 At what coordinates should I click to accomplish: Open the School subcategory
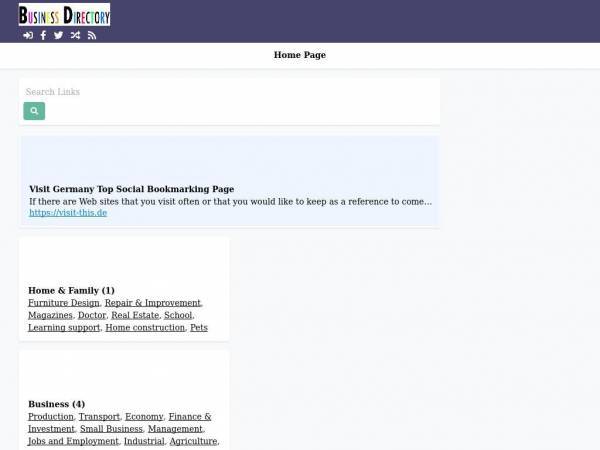pos(178,315)
